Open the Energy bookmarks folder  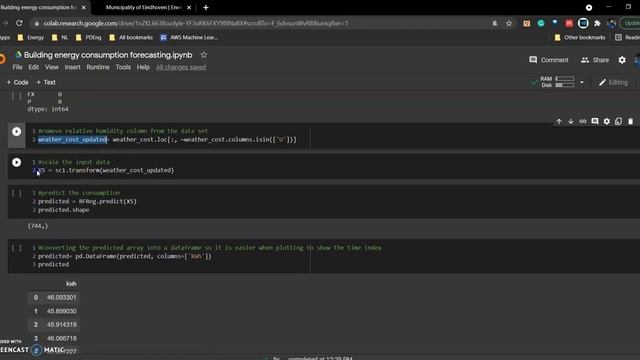pyautogui.click(x=30, y=38)
